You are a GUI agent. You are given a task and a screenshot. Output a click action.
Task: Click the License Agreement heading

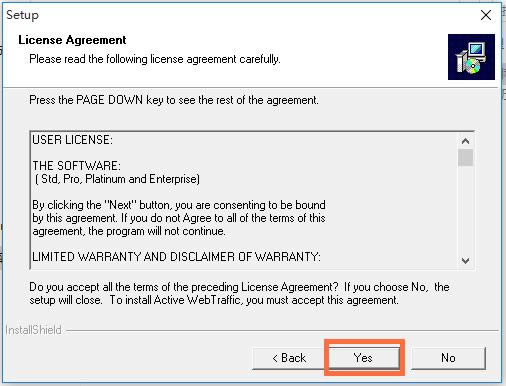(x=72, y=40)
